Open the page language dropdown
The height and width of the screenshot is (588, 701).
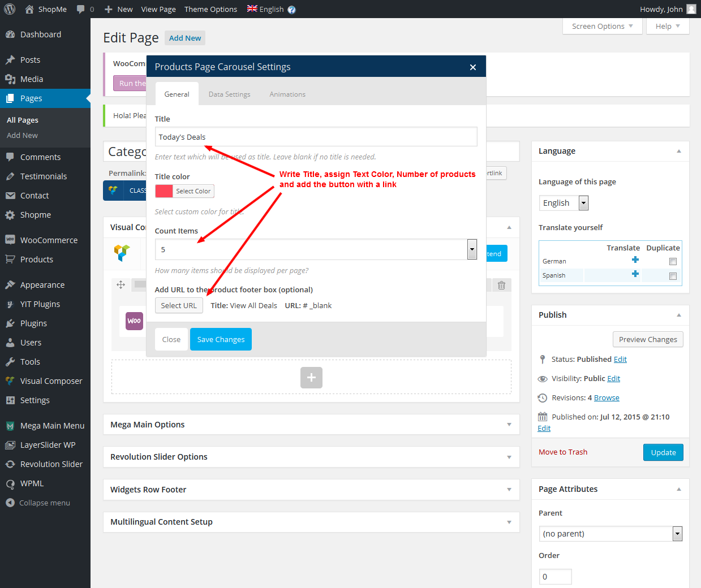(x=583, y=203)
